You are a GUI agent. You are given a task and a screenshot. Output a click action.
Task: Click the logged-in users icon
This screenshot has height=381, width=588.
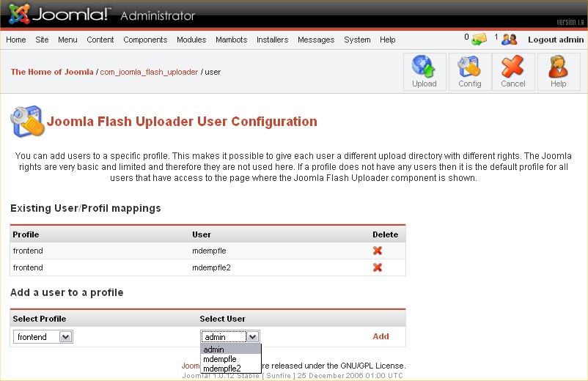509,39
